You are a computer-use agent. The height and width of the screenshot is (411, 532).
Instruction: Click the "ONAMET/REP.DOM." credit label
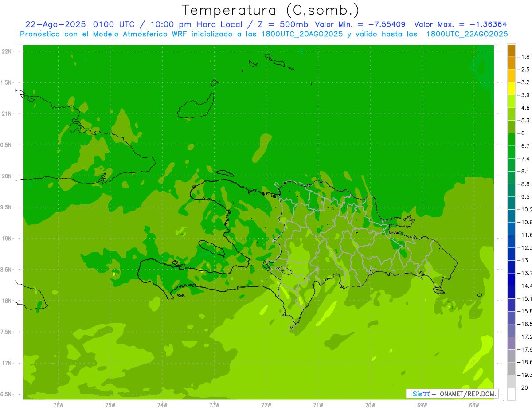tap(468, 394)
